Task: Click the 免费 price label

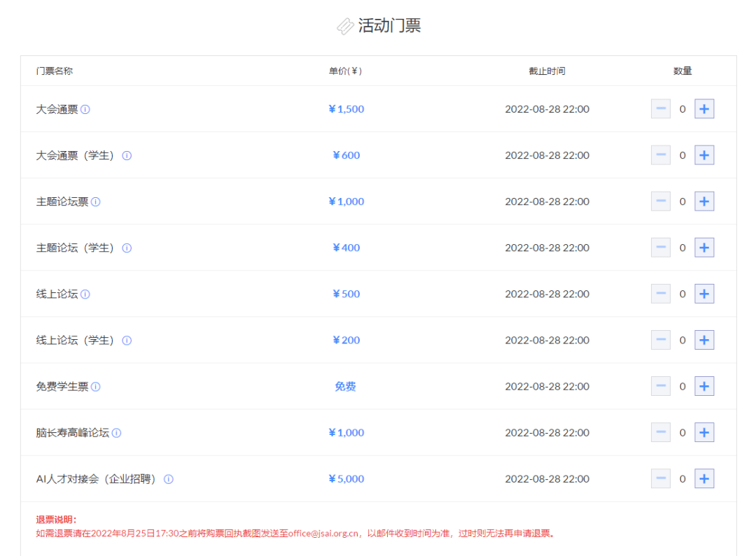Action: pyautogui.click(x=345, y=386)
